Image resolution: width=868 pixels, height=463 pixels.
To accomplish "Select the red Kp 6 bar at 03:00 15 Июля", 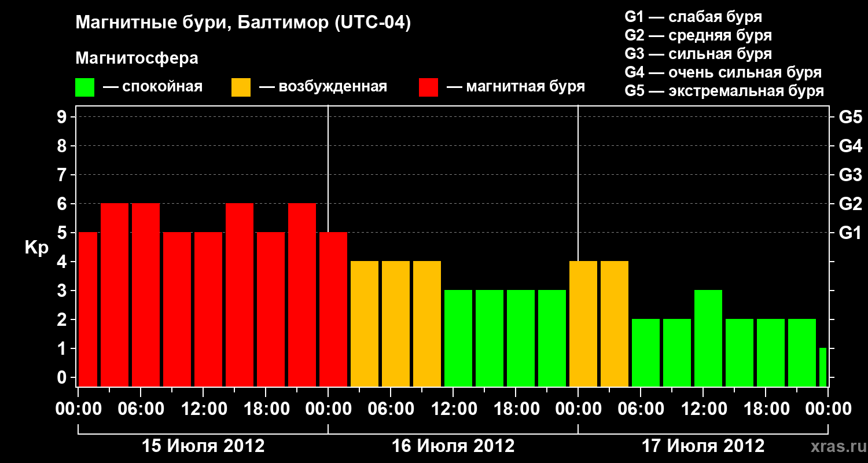I will (x=115, y=295).
